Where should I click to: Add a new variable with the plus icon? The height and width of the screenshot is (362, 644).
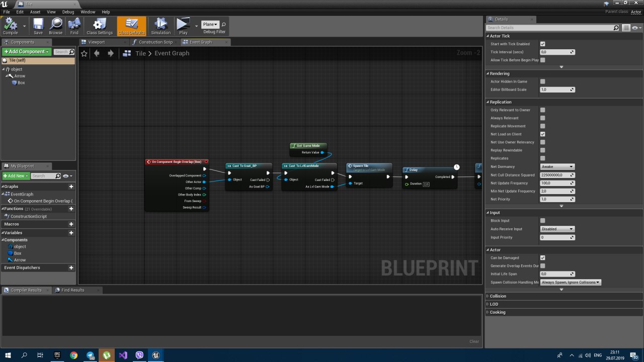coord(71,233)
